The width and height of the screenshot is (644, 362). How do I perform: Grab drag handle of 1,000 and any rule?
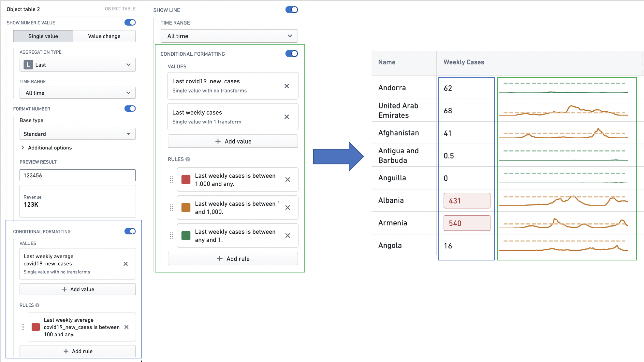click(x=171, y=180)
